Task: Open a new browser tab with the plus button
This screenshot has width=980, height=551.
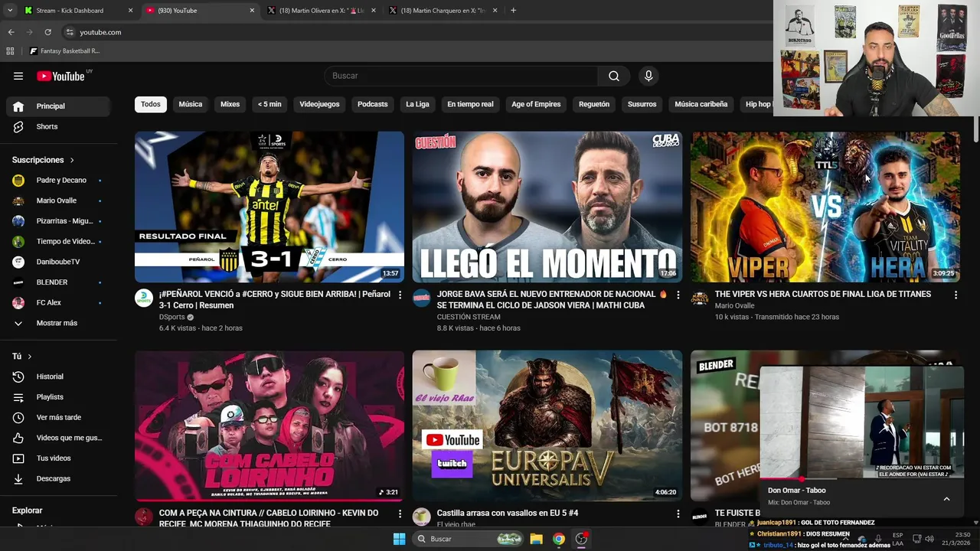Action: [x=513, y=11]
